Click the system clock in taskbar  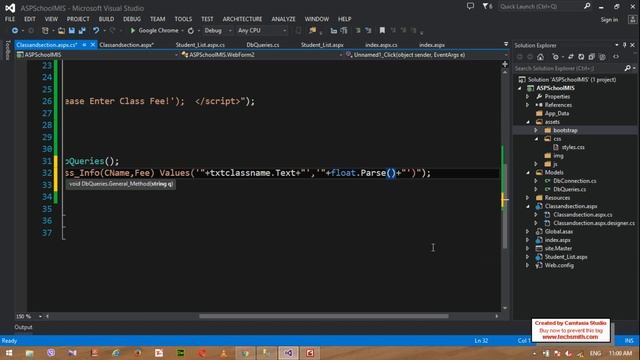pos(620,353)
